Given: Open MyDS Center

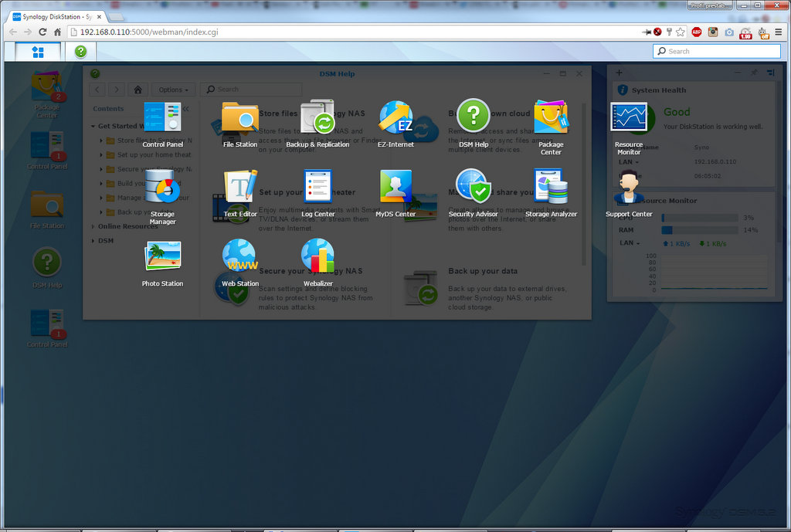Looking at the screenshot, I should (395, 194).
